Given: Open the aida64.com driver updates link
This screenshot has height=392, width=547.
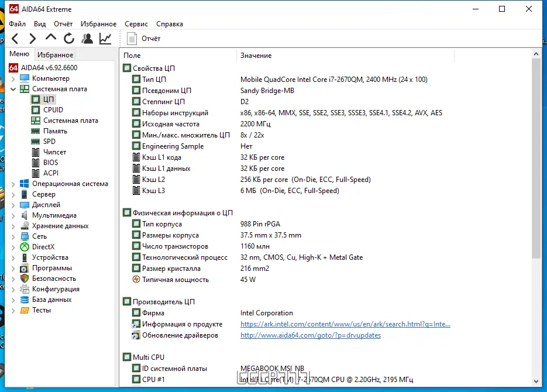Looking at the screenshot, I should (x=311, y=335).
